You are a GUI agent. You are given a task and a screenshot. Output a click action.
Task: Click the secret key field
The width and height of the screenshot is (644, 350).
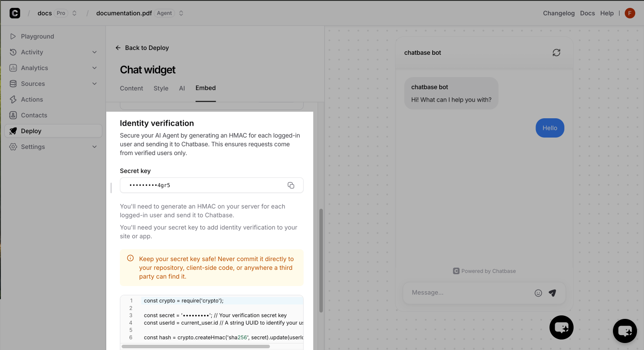tap(212, 185)
